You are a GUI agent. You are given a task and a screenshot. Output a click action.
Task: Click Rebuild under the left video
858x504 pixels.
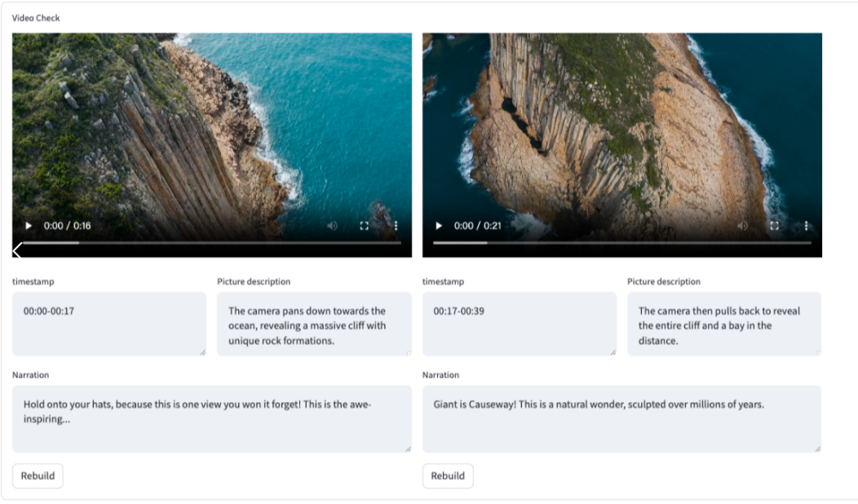pos(38,475)
